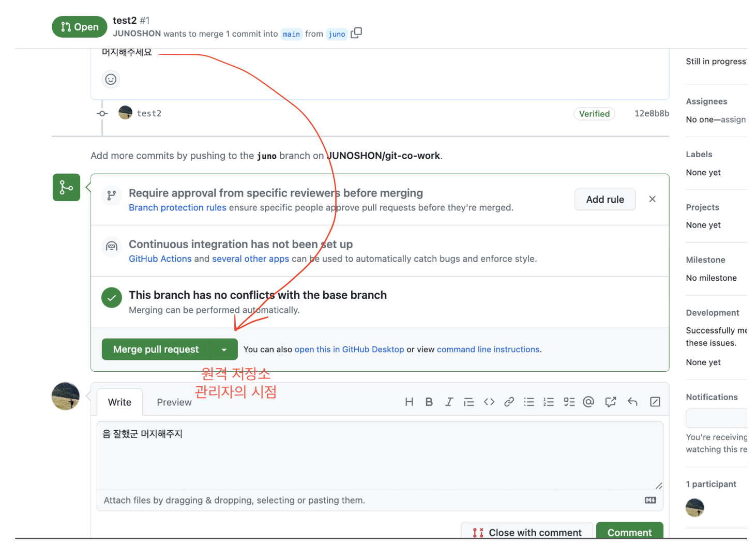Screen dimensions: 756x546
Task: Open the test2 commit message link
Action: (x=149, y=113)
